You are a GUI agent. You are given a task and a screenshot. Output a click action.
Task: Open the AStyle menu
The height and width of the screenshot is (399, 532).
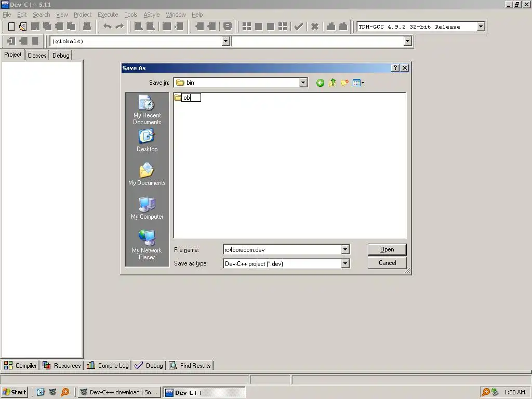click(x=152, y=15)
